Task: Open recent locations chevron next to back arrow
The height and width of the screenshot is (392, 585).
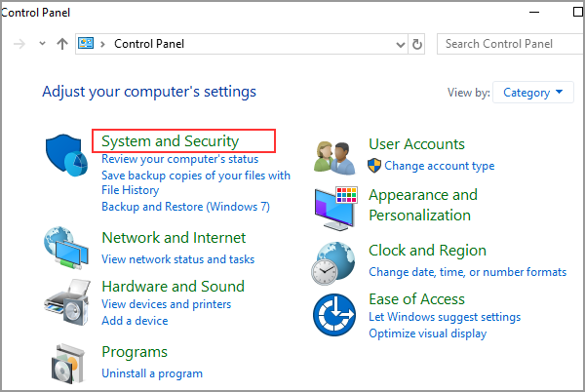Action: [x=42, y=44]
